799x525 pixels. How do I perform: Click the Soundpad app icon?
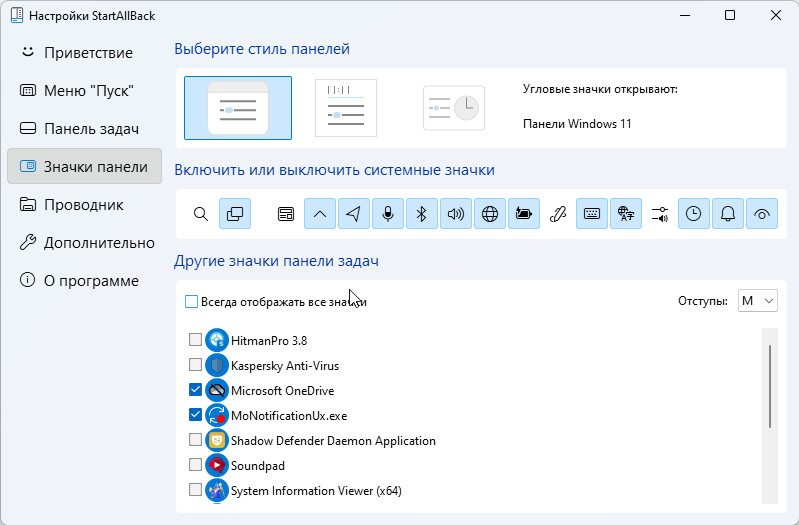point(217,465)
